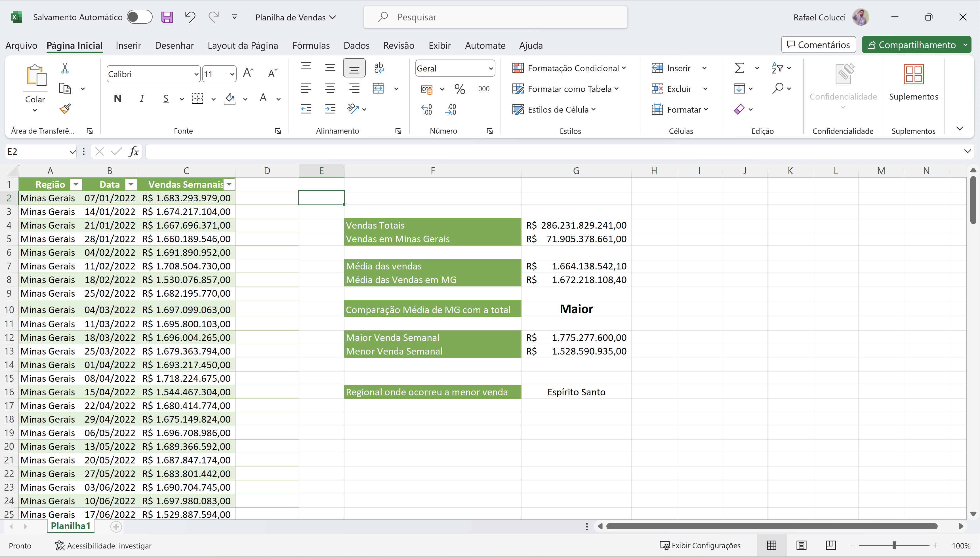Decrease decimal places
980x557 pixels.
click(451, 109)
